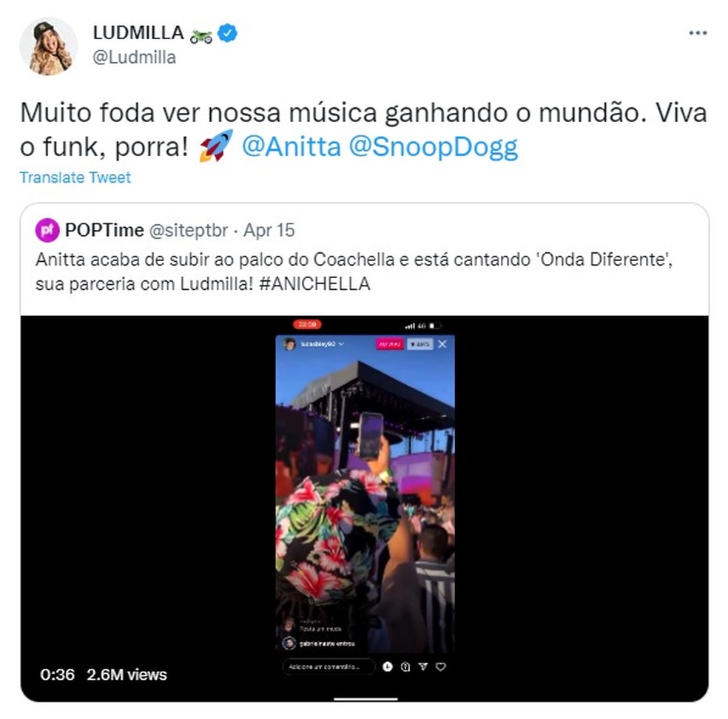Click the pink live status badge

click(x=390, y=344)
